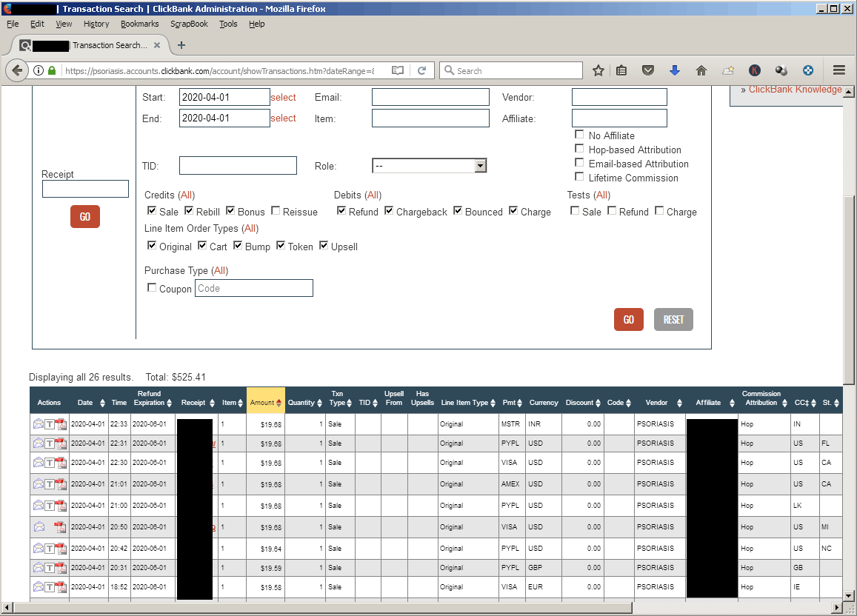Go to Firefox home page icon
The height and width of the screenshot is (616, 857).
point(701,70)
